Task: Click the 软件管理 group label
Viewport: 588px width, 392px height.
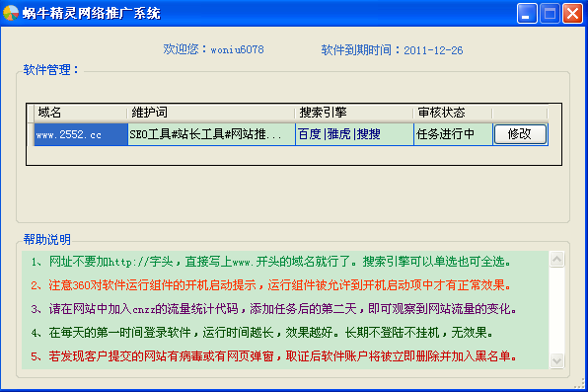Action: (x=51, y=70)
